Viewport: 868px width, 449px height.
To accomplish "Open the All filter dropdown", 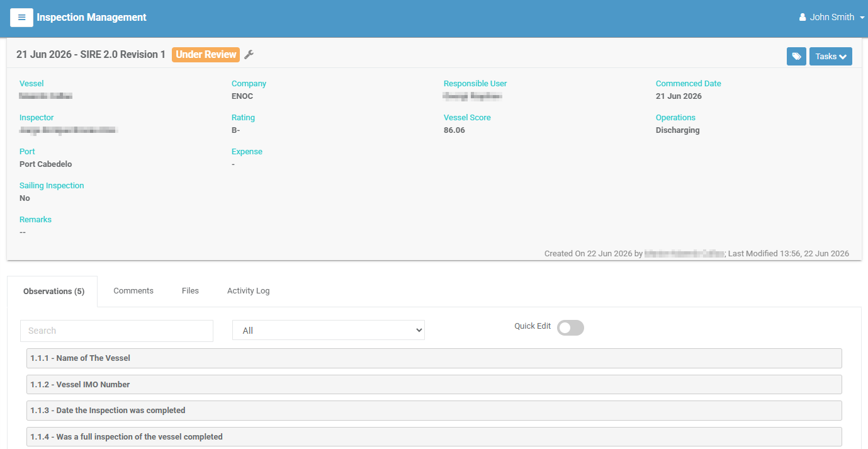I will pyautogui.click(x=329, y=330).
